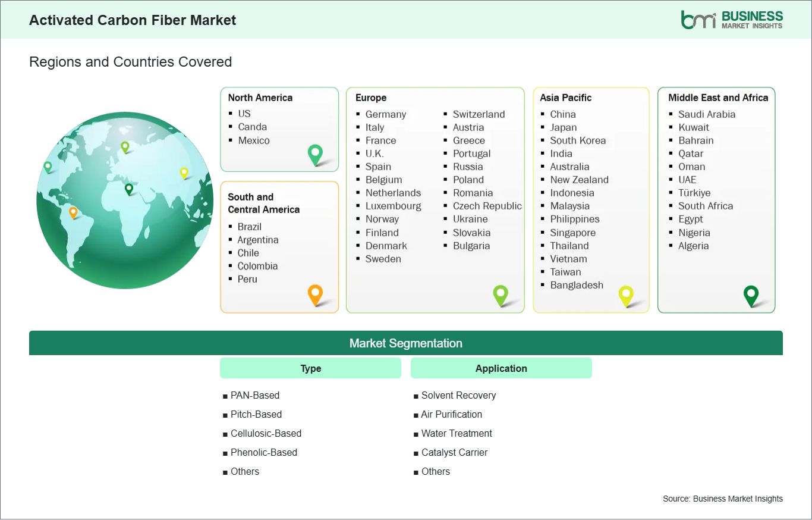The width and height of the screenshot is (812, 520).
Task: Select the yellow pin in Asia Pacific panel
Action: point(626,295)
